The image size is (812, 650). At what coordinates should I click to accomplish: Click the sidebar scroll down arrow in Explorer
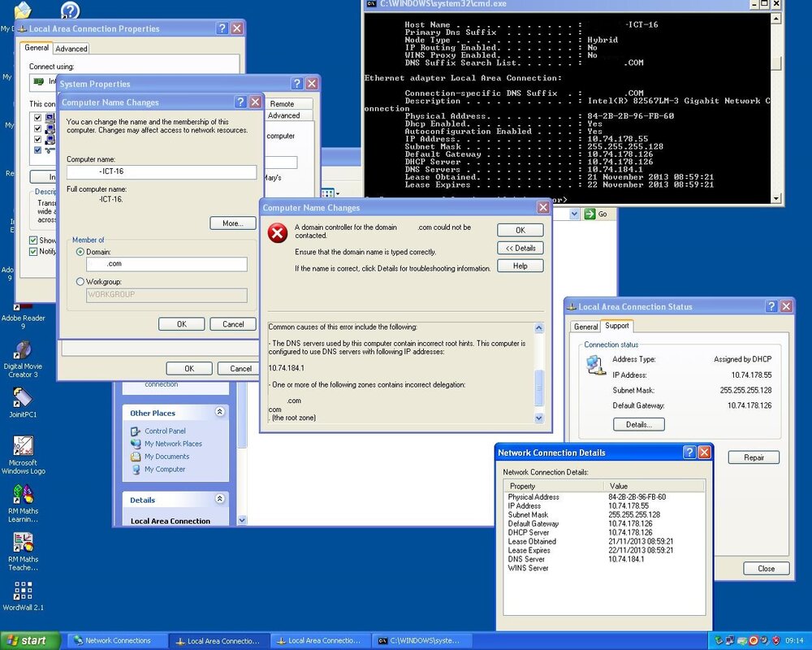pos(242,520)
